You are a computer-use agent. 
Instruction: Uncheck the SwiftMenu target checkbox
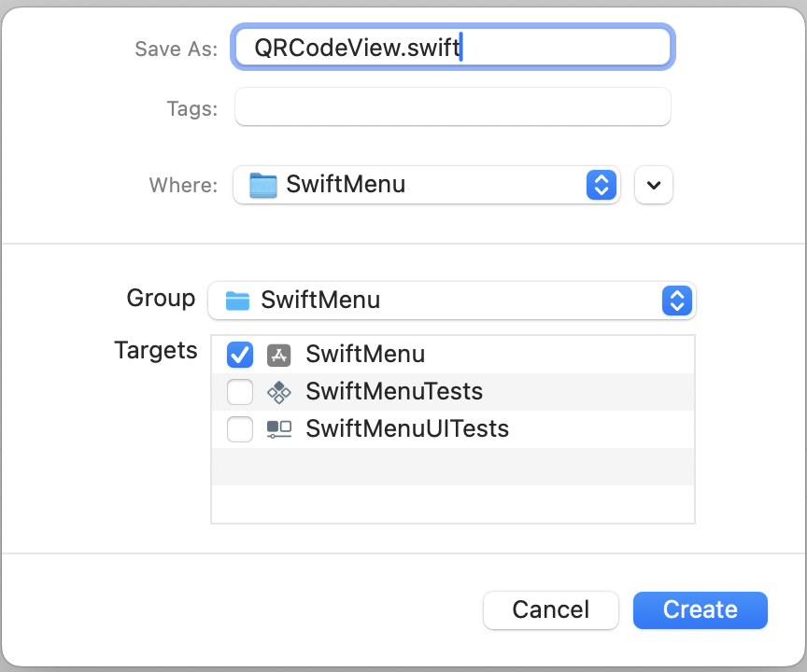240,355
